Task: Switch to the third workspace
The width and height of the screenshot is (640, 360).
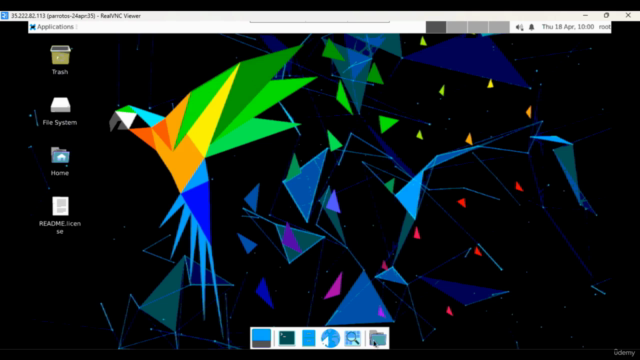Action: coord(478,27)
